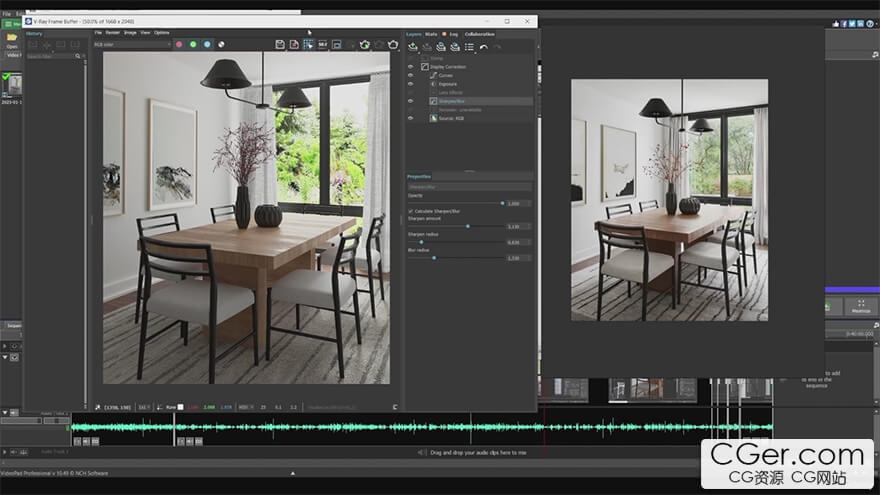Screen dimensions: 880x495
Task: Click the Opacity value field
Action: (x=517, y=203)
